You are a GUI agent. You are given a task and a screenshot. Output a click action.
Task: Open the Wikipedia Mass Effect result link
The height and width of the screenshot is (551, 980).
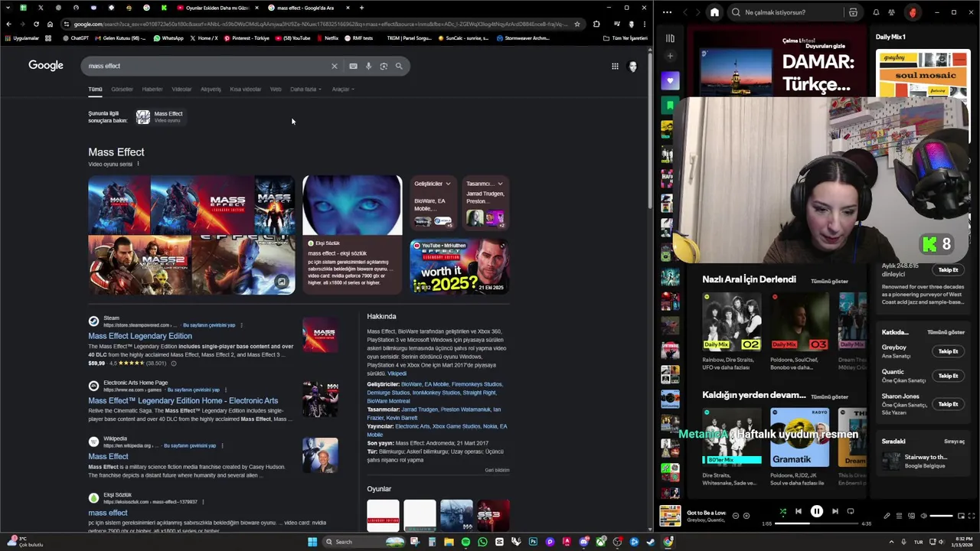click(108, 456)
